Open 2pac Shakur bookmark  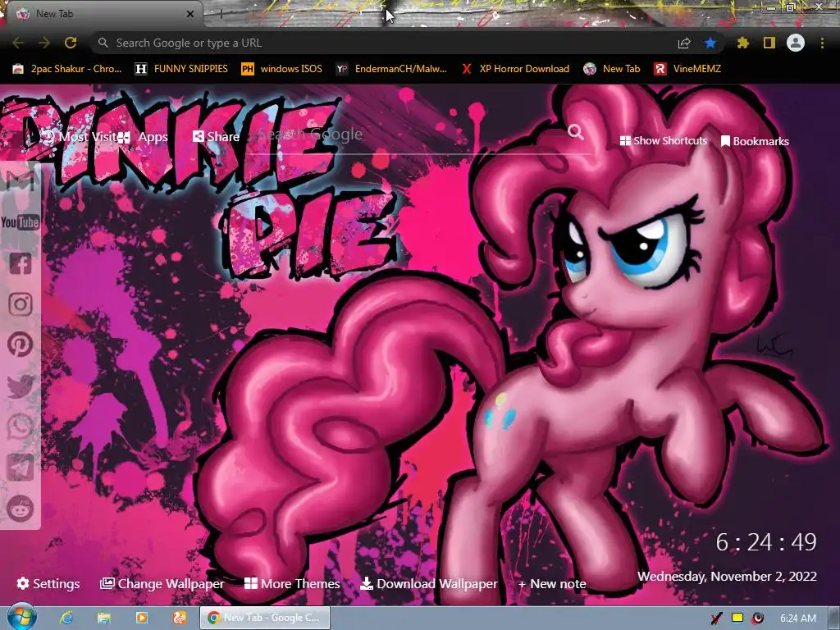click(67, 69)
